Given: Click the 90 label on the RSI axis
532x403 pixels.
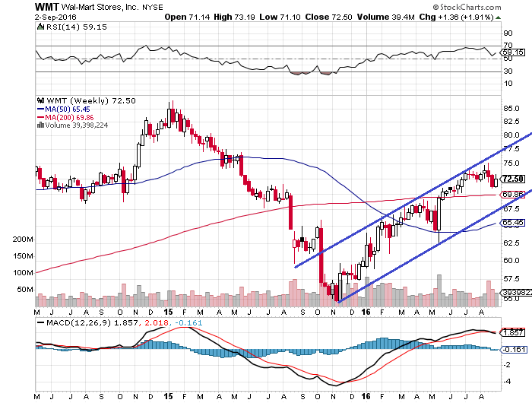Looking at the screenshot, I should click(508, 33).
